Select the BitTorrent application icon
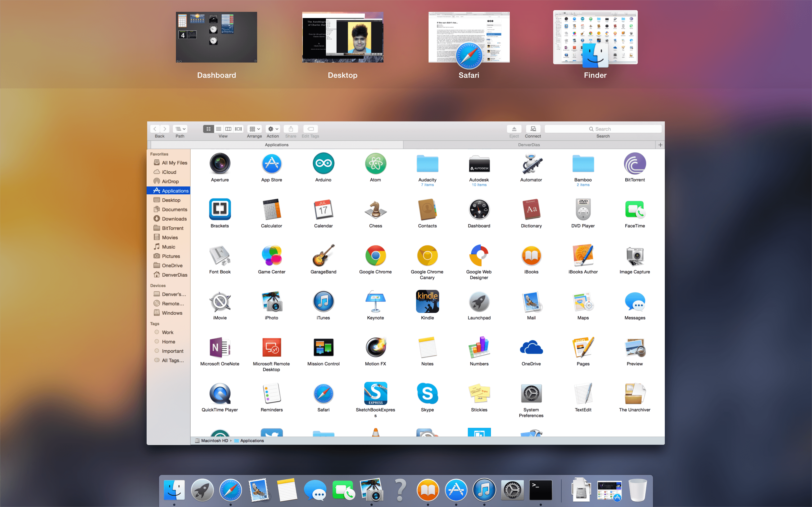 click(x=634, y=164)
